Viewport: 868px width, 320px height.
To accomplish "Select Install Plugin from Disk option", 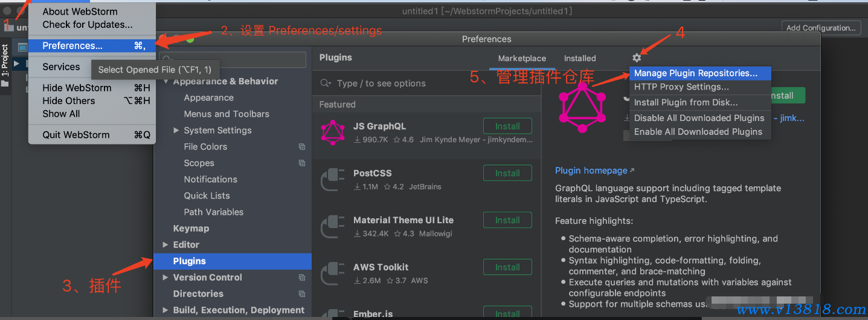I will 700,103.
